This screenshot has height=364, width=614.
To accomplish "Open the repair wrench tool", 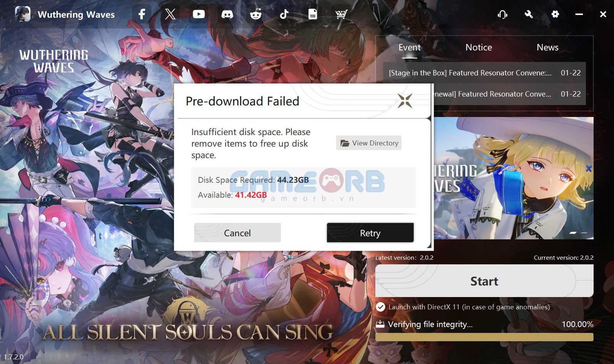I will pos(529,14).
